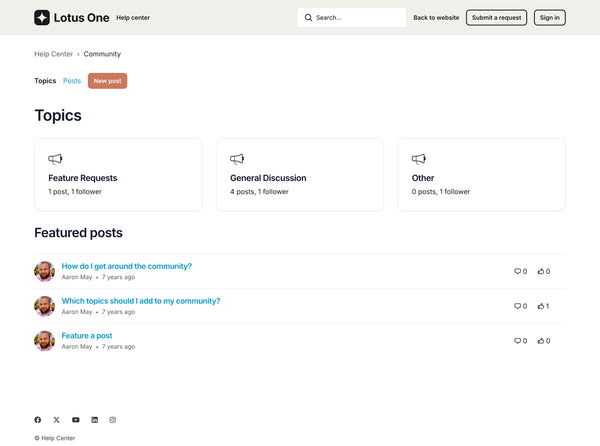Screen dimensions: 600x446
Task: Switch to the Topics tab
Action: click(45, 81)
